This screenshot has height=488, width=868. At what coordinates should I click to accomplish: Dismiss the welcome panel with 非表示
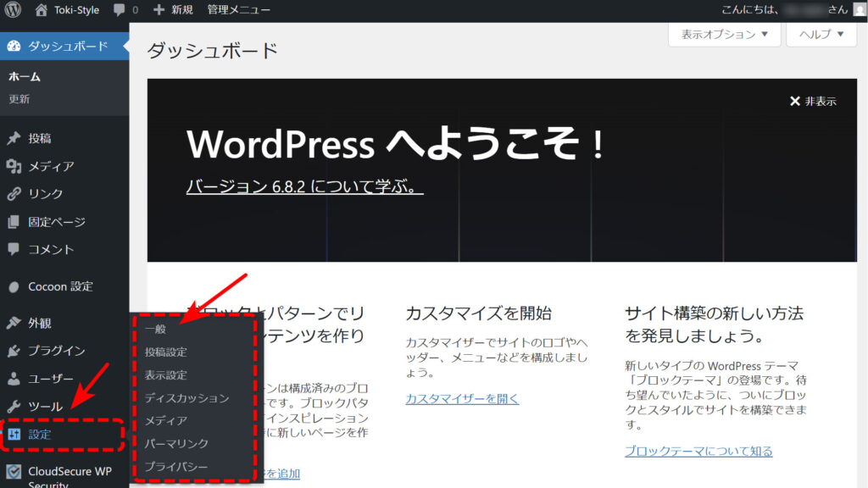point(813,101)
